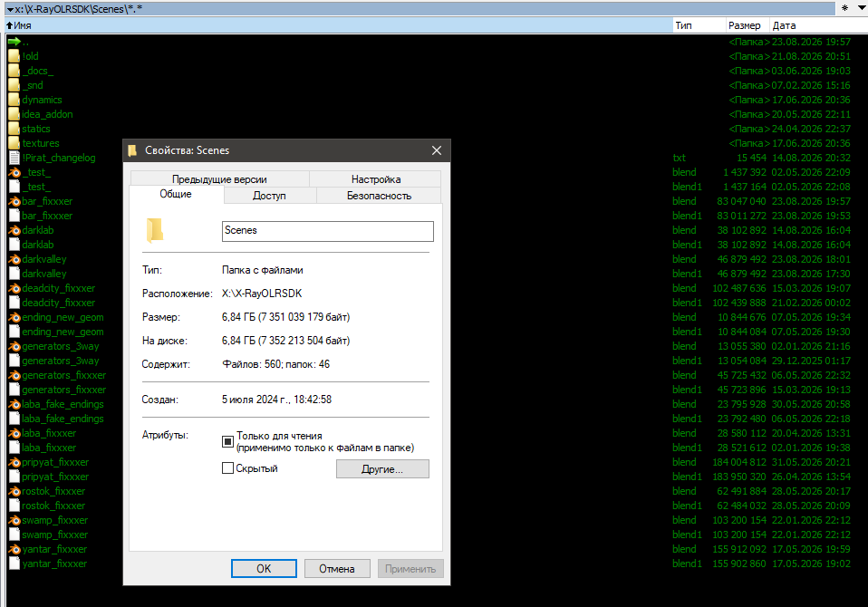Select the textures folder icon
Image resolution: width=868 pixels, height=607 pixels.
[14, 143]
